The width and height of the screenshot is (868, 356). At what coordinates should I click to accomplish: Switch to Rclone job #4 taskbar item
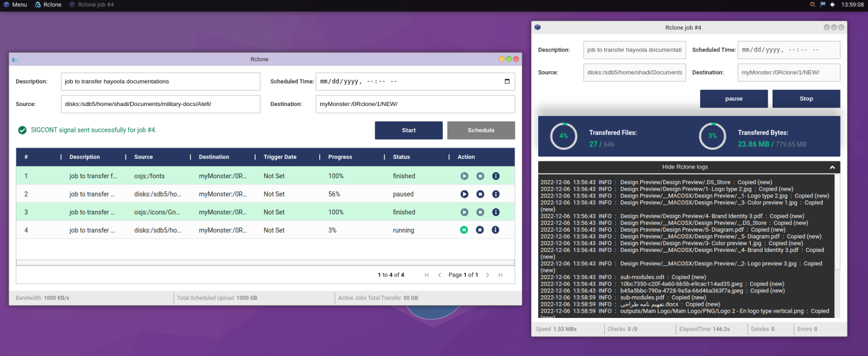92,4
